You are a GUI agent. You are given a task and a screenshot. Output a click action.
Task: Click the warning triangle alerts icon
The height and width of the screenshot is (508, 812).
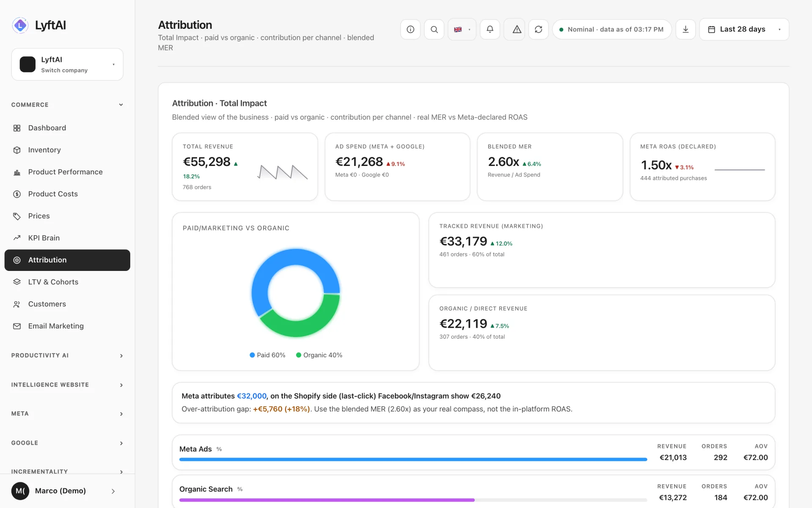point(517,29)
